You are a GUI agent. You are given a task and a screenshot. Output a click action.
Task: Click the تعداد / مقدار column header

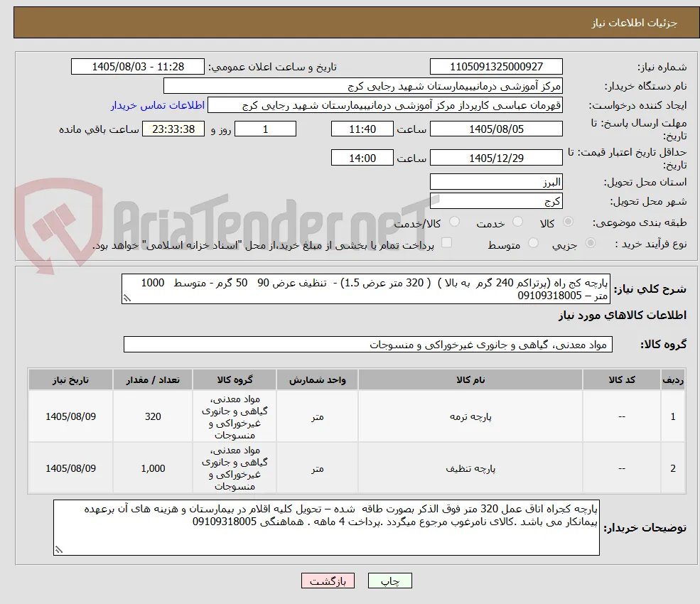153,380
